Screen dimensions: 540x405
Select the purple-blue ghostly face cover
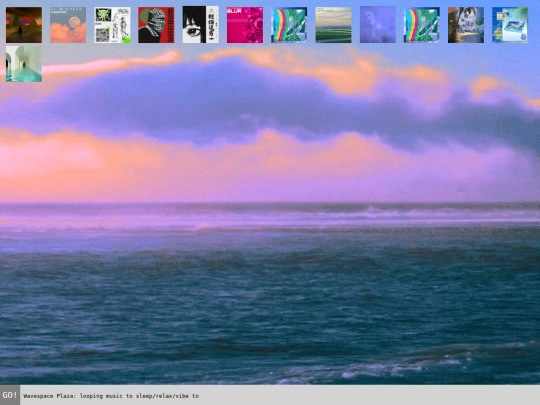(x=378, y=25)
